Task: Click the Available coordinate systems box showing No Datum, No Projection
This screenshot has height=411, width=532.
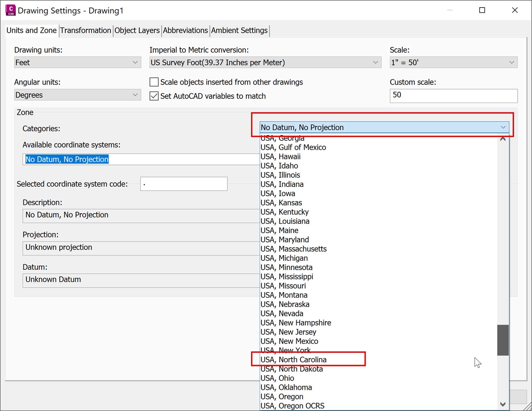Action: [141, 159]
